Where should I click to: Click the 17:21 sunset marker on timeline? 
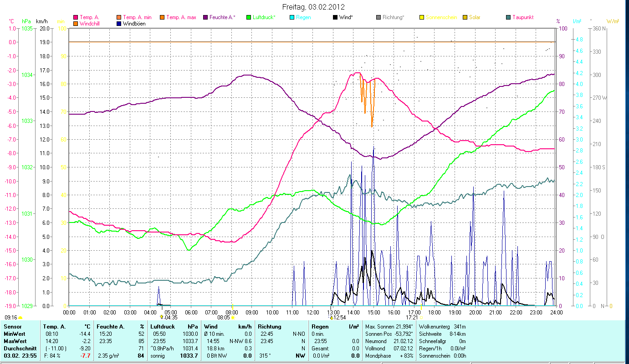[412, 318]
